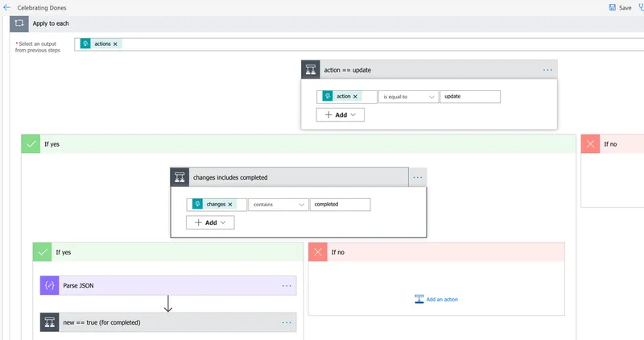Click the green checkmark of inner If yes
644x340 pixels.
(x=43, y=252)
